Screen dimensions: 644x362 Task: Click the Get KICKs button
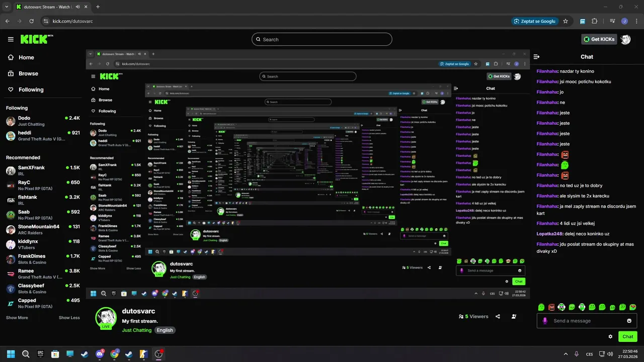[599, 39]
